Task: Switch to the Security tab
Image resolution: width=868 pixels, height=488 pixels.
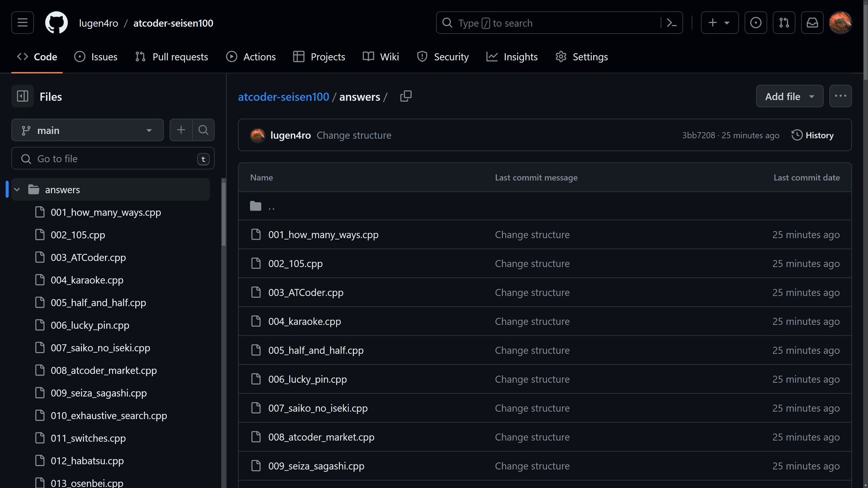Action: (x=443, y=57)
